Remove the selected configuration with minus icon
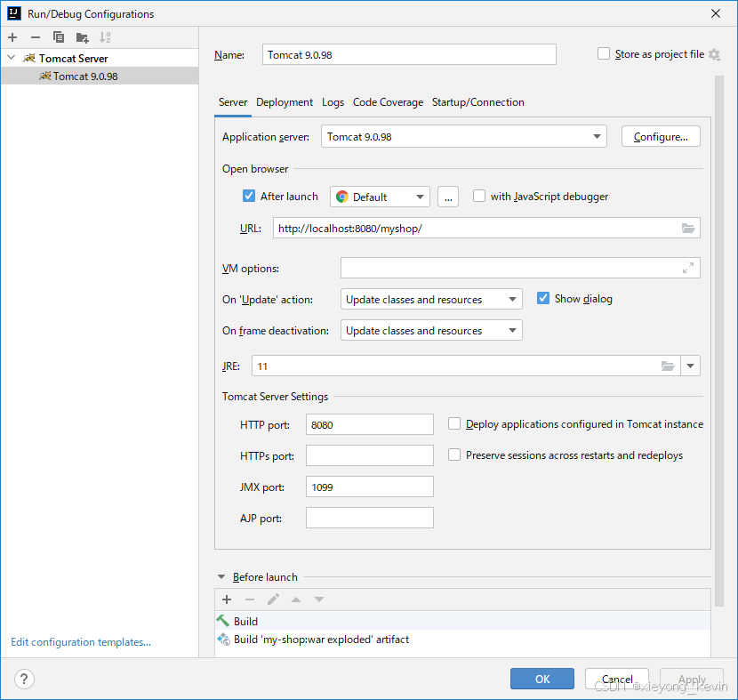 [x=36, y=37]
